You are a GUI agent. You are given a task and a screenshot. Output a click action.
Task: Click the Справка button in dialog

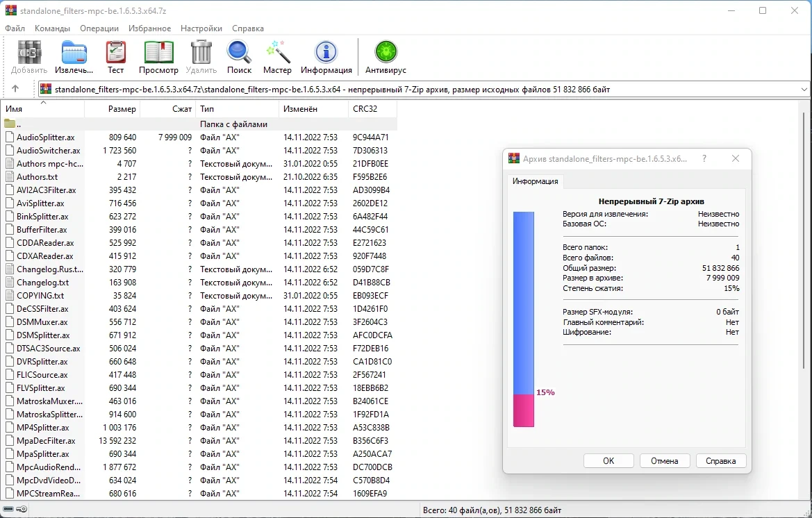coord(720,460)
